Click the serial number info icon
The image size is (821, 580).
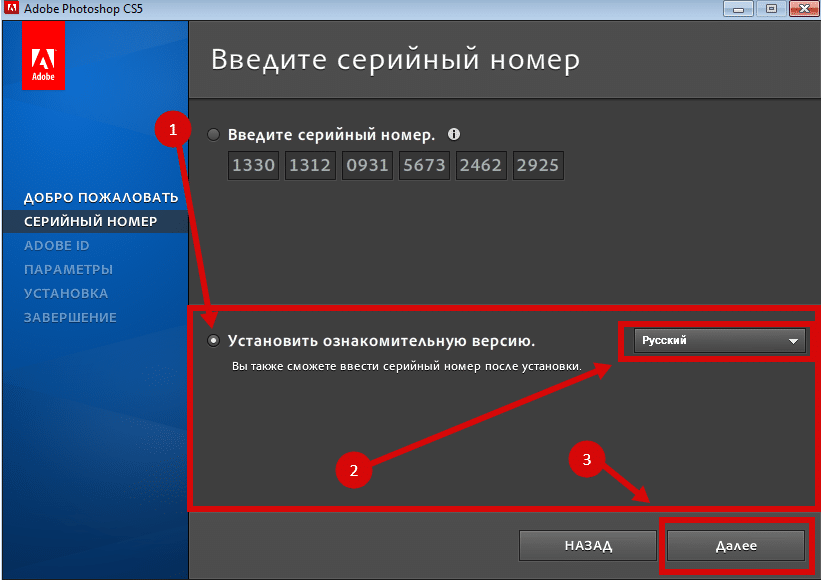pos(454,135)
